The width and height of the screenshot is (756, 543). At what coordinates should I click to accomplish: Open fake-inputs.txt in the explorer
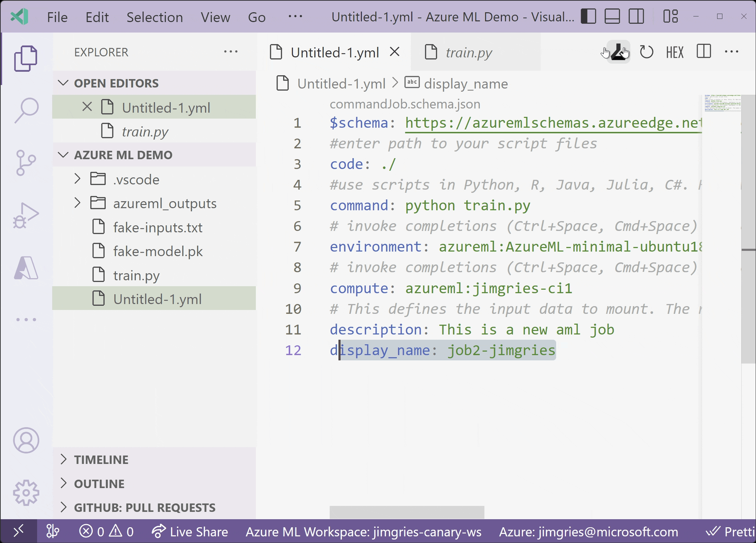pyautogui.click(x=157, y=227)
